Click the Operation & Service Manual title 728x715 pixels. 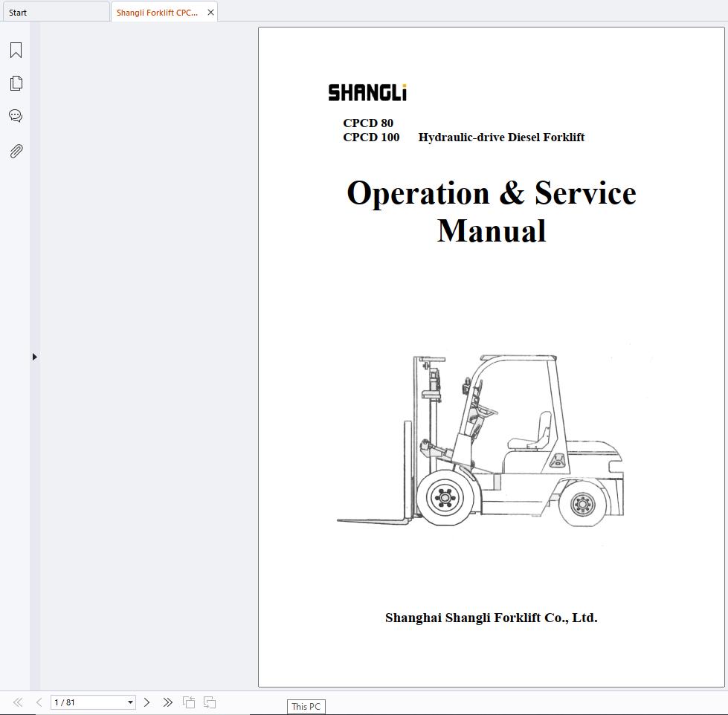pos(492,211)
